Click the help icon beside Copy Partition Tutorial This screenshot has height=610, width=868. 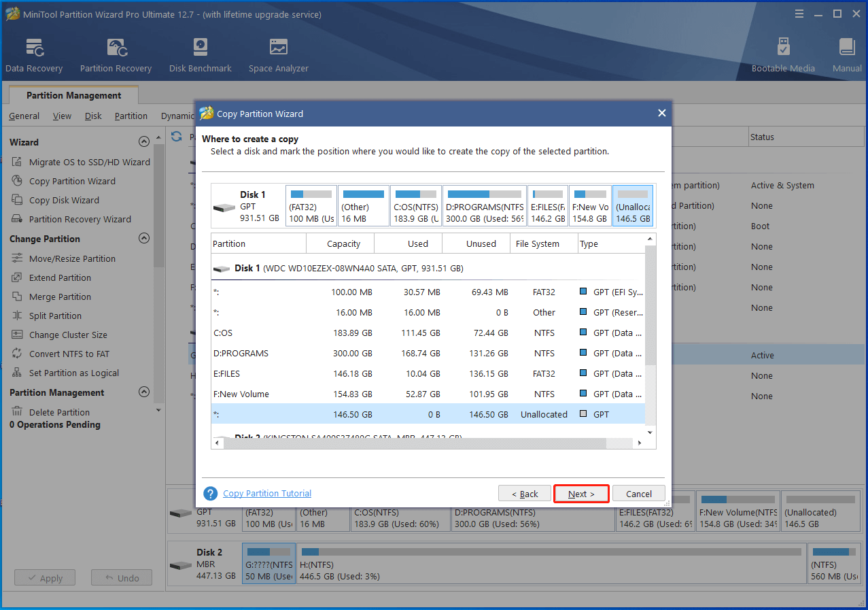coord(211,494)
